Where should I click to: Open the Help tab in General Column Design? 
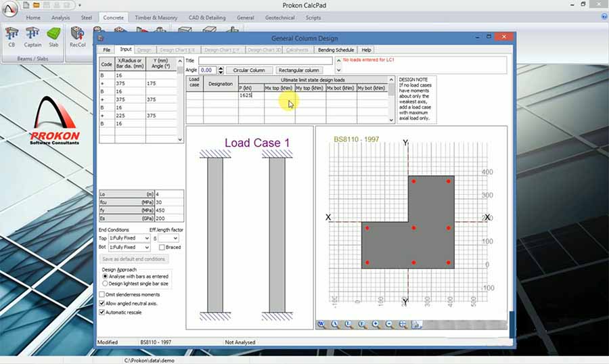(x=366, y=49)
